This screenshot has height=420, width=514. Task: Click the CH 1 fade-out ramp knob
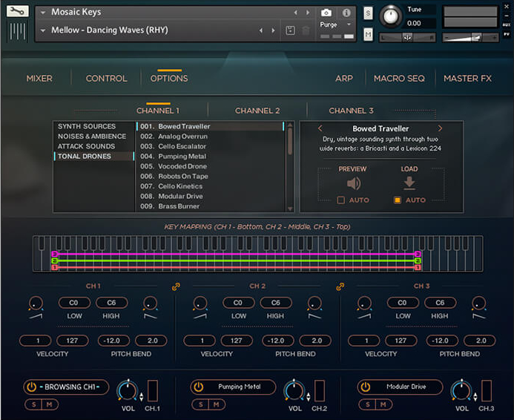(150, 303)
